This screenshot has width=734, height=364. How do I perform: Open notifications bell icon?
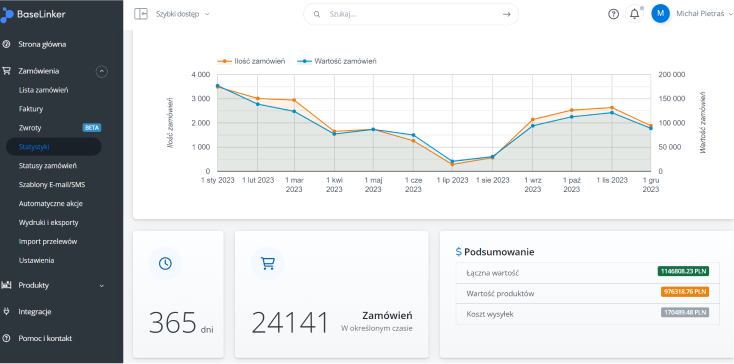pyautogui.click(x=634, y=14)
